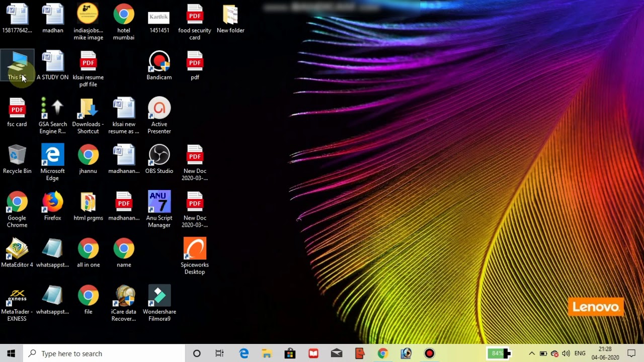Select the A STUDY ON document
This screenshot has height=362, width=644.
click(52, 65)
